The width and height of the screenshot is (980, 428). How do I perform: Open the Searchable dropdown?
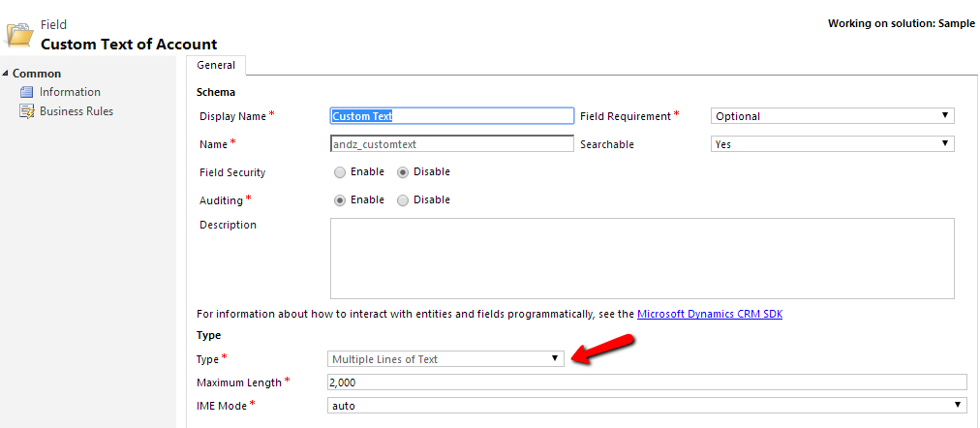pos(832,144)
